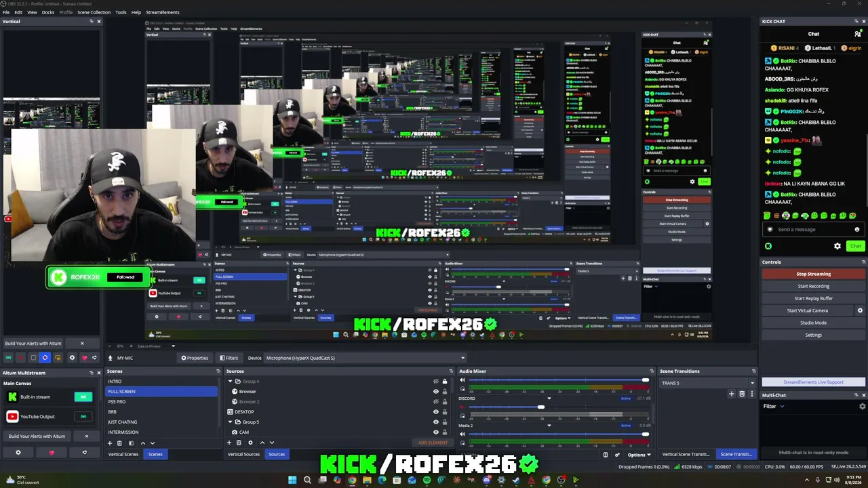Viewport: 868px width, 488px height.
Task: Move the selected source down
Action: [x=272, y=443]
